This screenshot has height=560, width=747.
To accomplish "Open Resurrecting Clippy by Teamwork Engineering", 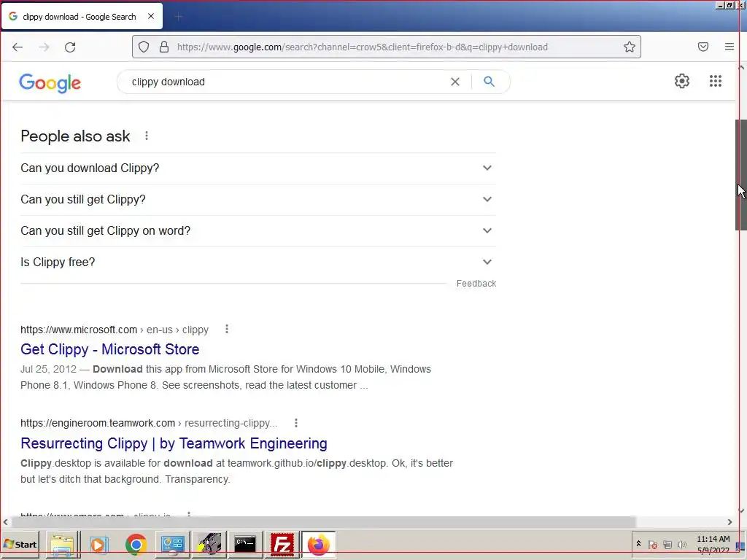I will [x=174, y=443].
